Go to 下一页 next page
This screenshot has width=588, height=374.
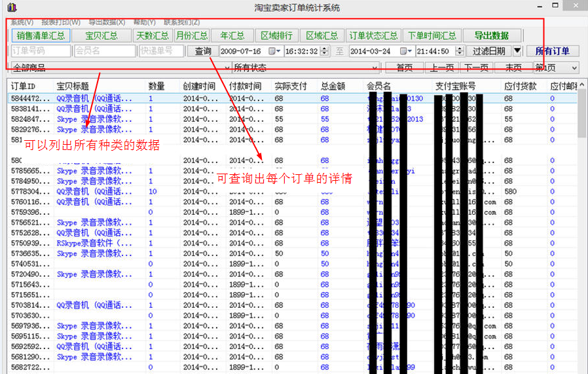pyautogui.click(x=476, y=67)
